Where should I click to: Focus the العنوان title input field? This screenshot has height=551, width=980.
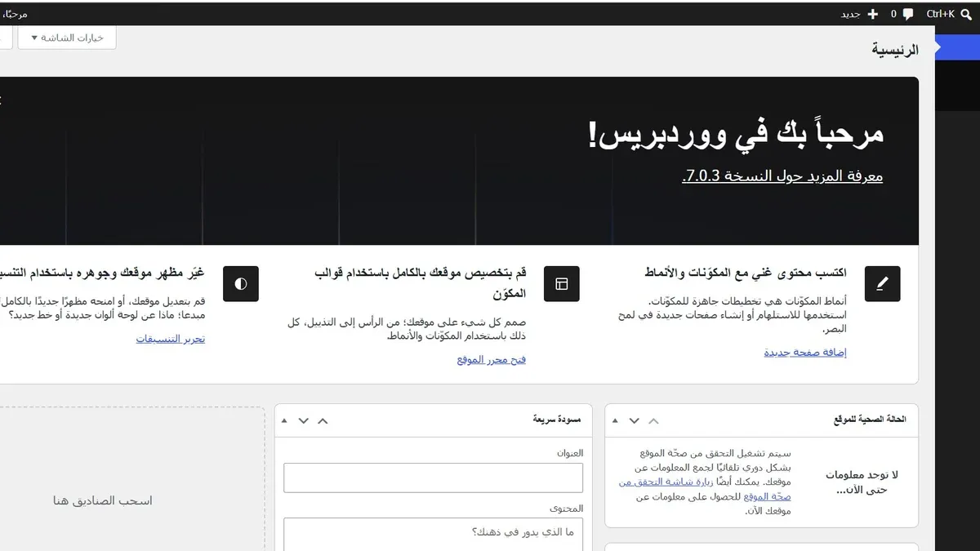click(x=434, y=478)
